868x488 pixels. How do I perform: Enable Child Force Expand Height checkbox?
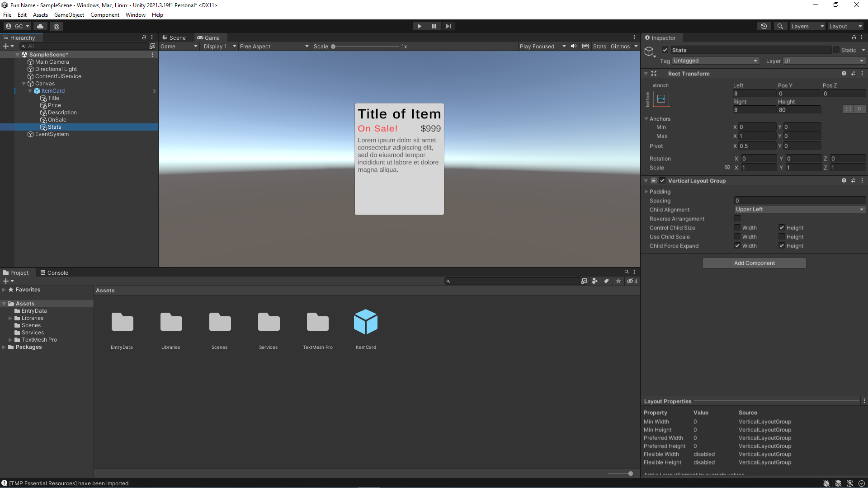(x=782, y=245)
